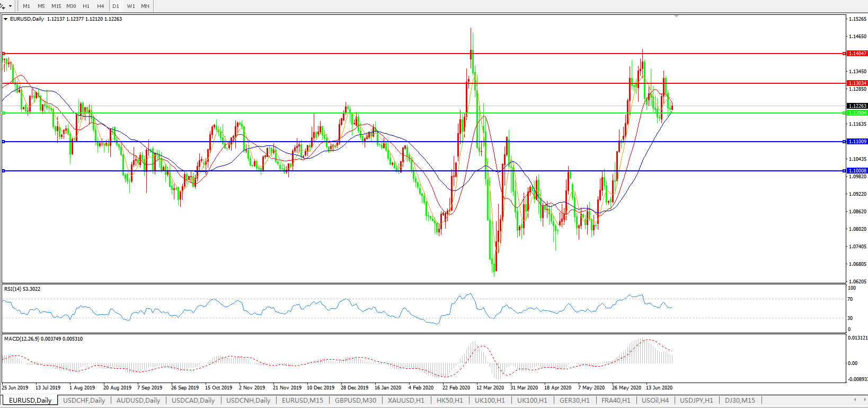
Task: Switch to weekly W1 timeframe
Action: click(x=130, y=6)
